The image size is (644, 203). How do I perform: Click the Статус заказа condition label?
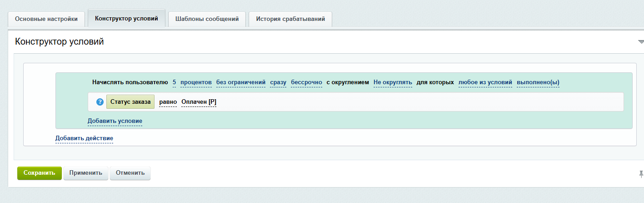point(130,102)
